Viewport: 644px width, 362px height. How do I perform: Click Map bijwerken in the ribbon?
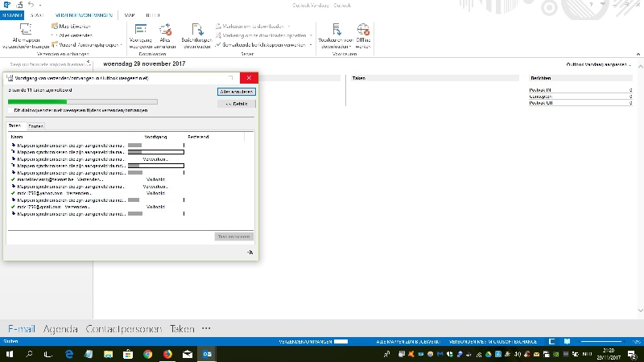click(x=71, y=27)
